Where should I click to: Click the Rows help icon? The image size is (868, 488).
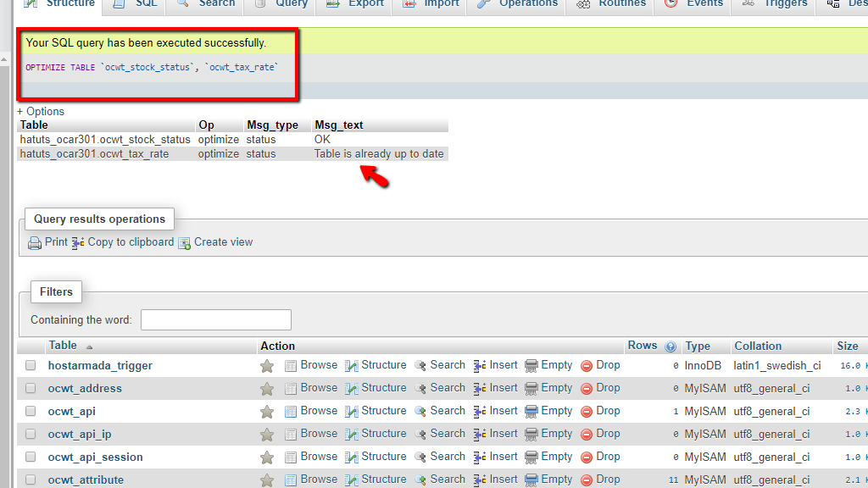670,347
